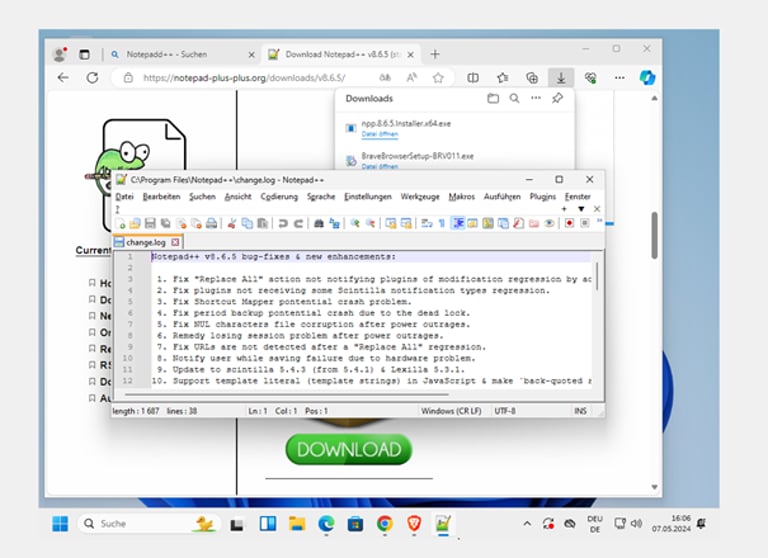Open Edge Settings and more ellipsis menu
The image size is (768, 558).
coord(619,77)
